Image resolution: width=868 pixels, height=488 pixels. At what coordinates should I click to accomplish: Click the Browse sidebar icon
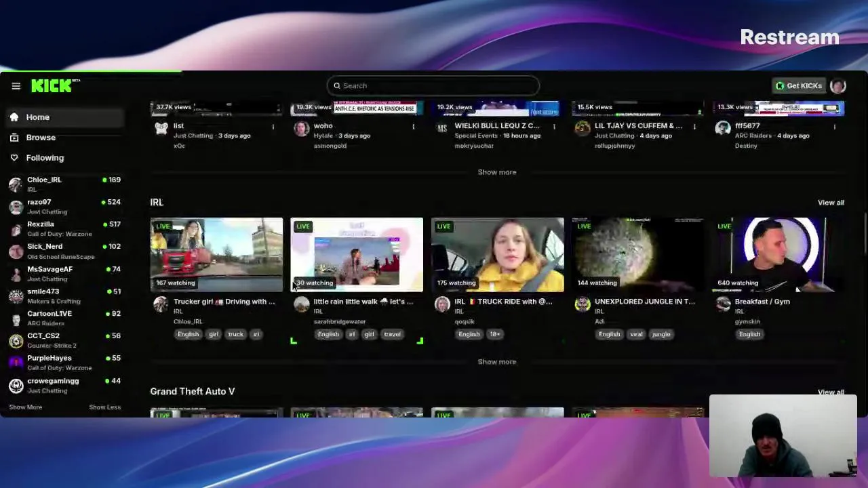(14, 138)
